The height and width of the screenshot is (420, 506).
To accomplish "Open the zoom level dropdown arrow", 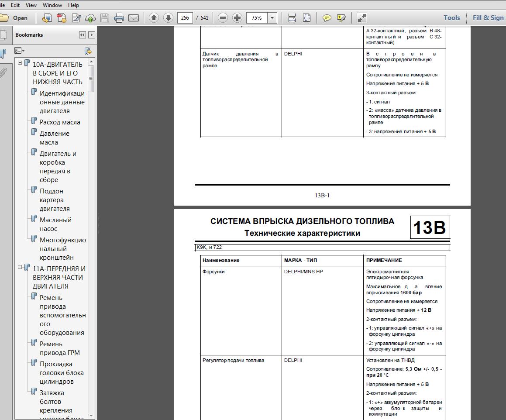I will pos(272,18).
